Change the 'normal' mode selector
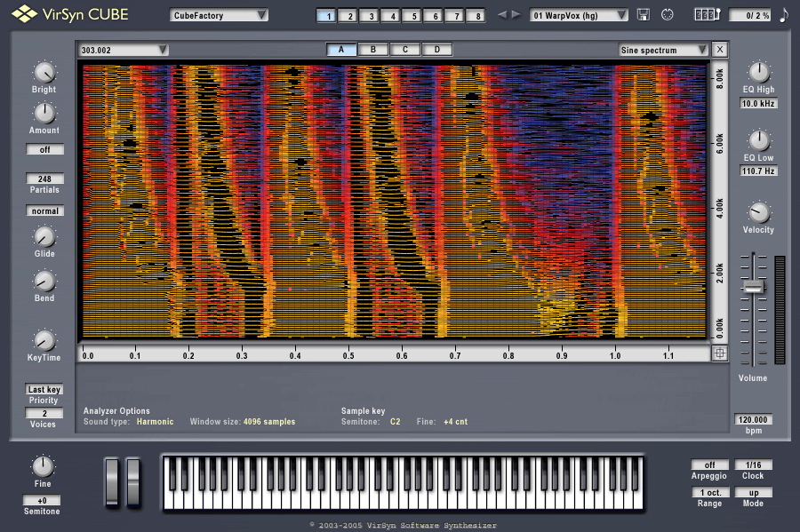 [45, 210]
